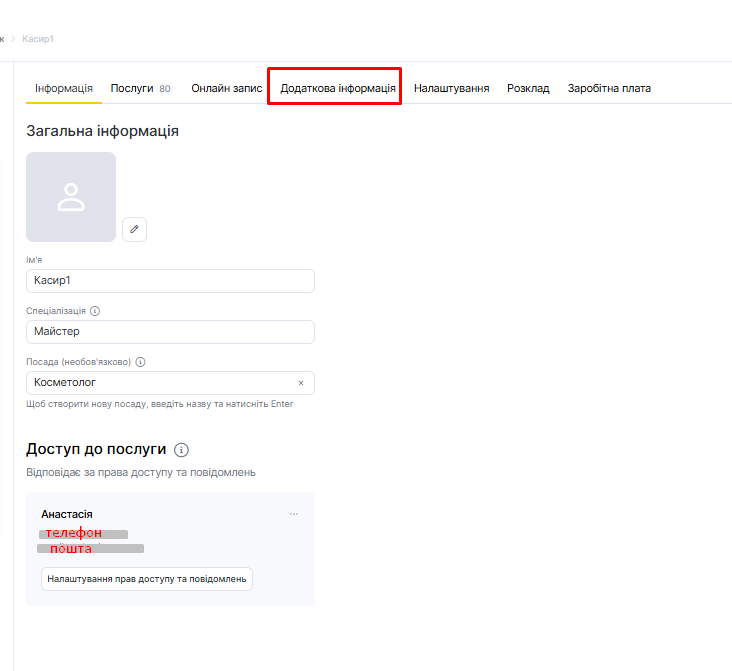Click the pencil edit photo icon
Image resolution: width=732 pixels, height=671 pixels.
tap(135, 229)
